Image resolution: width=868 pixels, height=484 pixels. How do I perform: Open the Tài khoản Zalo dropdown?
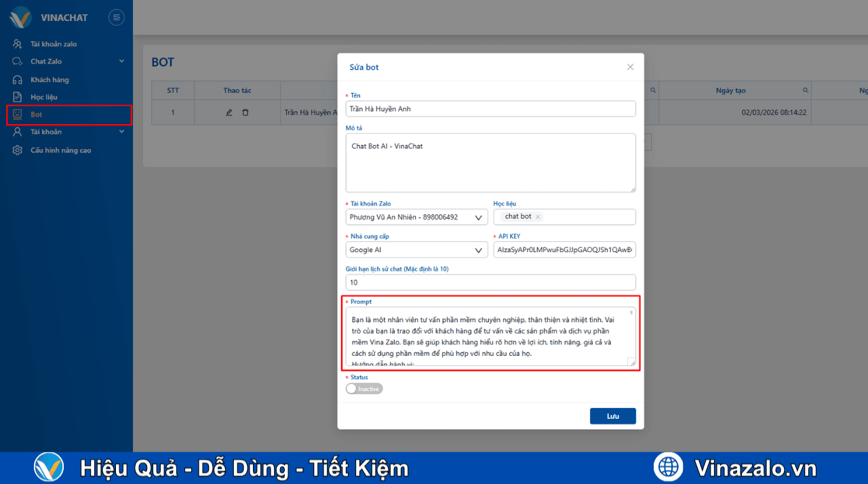point(479,217)
